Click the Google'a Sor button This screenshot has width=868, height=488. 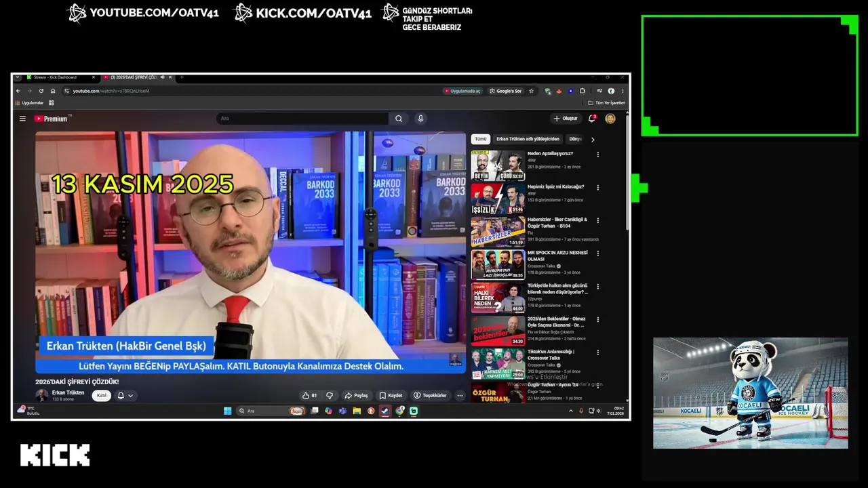coord(506,91)
